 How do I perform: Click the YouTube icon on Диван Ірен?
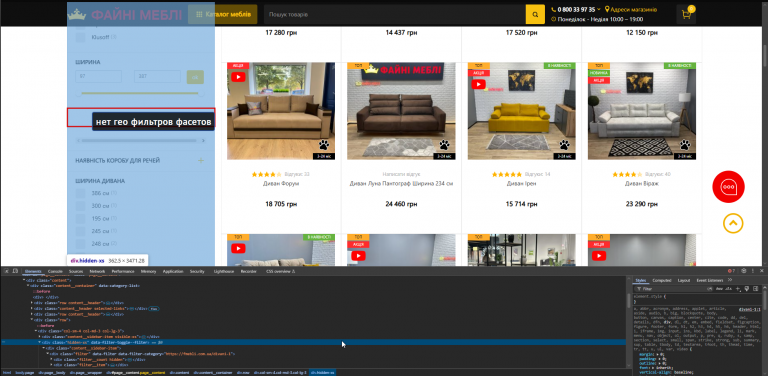[x=479, y=84]
